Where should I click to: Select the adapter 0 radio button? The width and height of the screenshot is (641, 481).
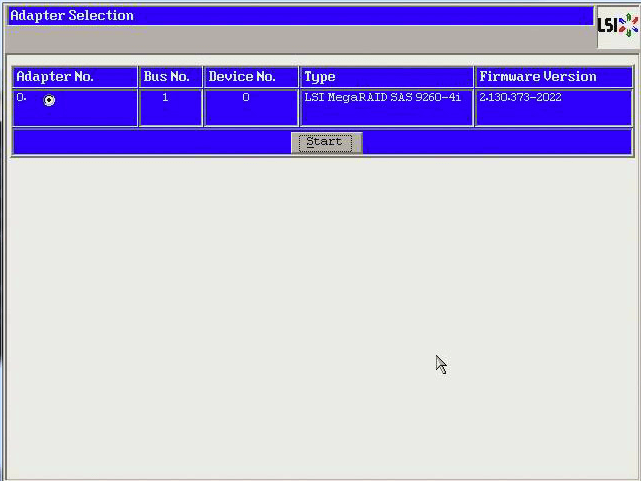click(x=49, y=100)
